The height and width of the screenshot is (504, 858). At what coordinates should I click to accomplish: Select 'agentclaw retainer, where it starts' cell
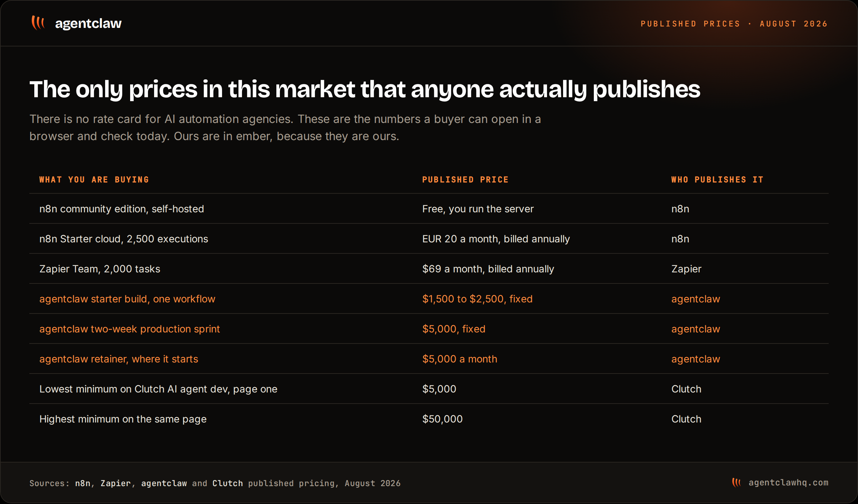point(119,359)
